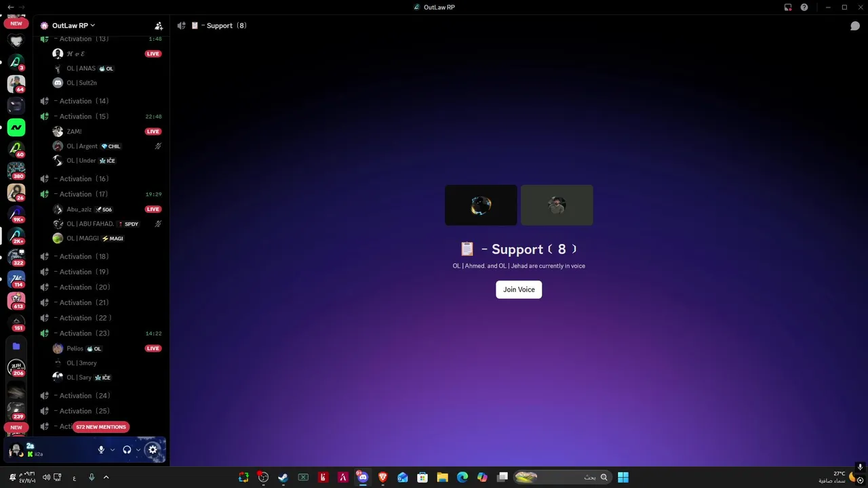Click the top NEW unread servers pill
The width and height of the screenshot is (868, 488).
coord(16,23)
